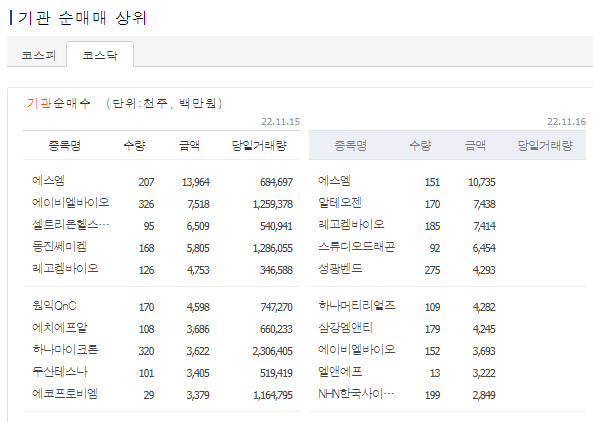
Task: Open the 에치에프알 stock link
Action: [x=60, y=327]
